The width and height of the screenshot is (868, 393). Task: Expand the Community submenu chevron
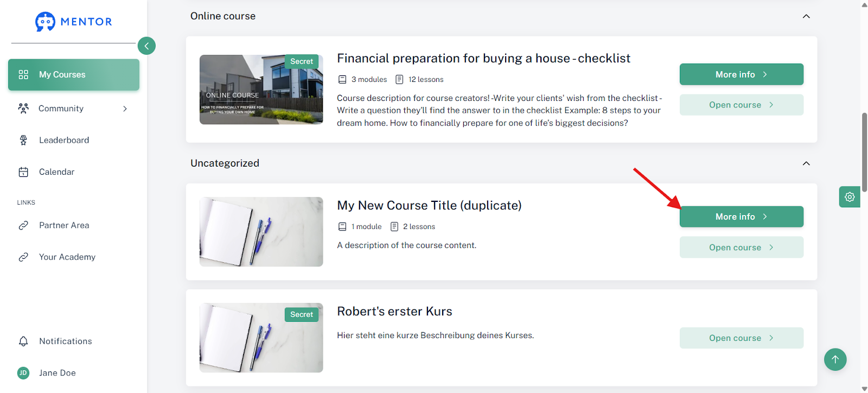[x=125, y=109]
